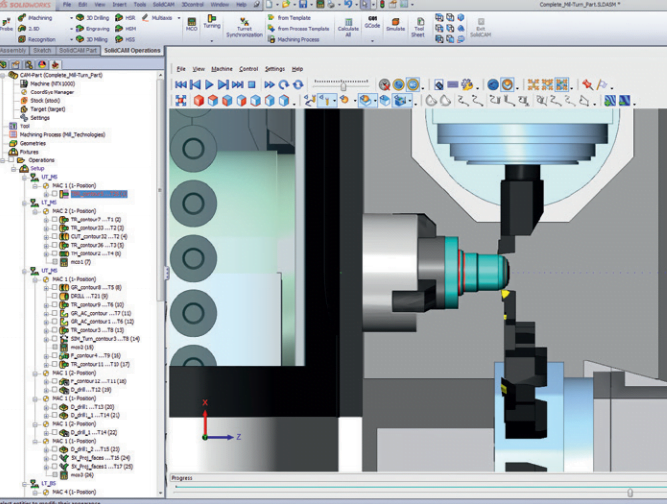
Task: Click the 3D Milling icon
Action: (80, 39)
